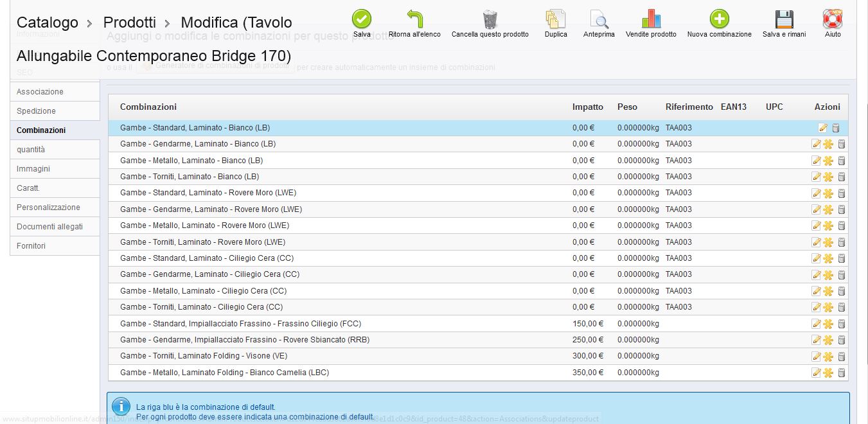Set Gambe Gendarme Ciliegio Cera (CC) as default

click(829, 274)
